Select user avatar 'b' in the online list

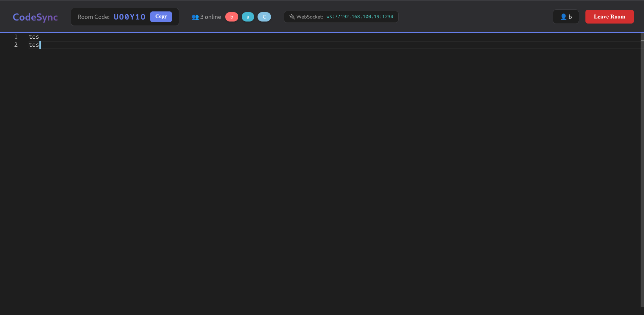pos(232,17)
